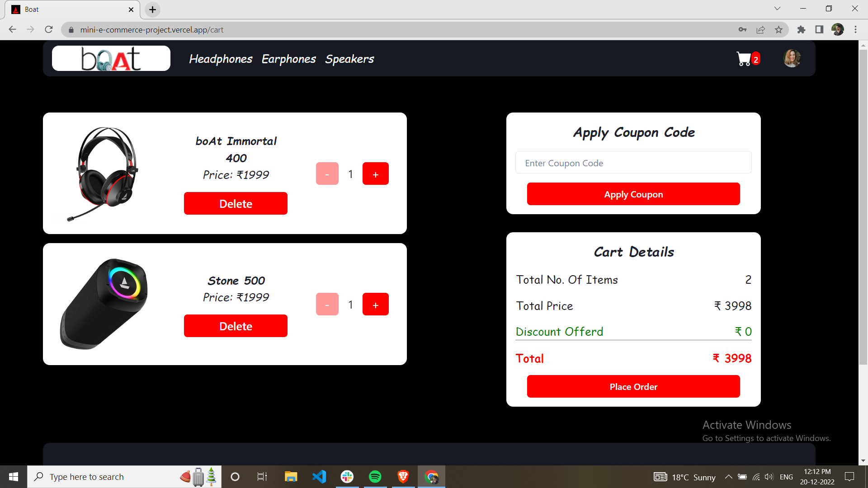
Task: Click the volume icon in the system tray
Action: (x=769, y=477)
